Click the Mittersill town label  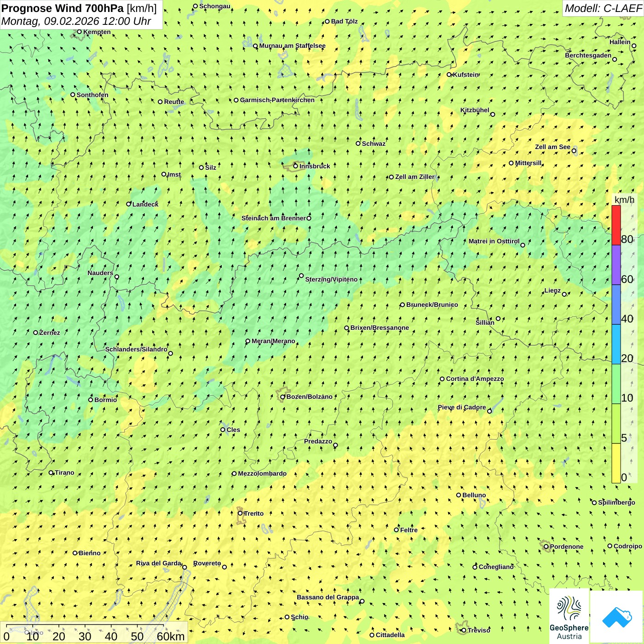[528, 163]
